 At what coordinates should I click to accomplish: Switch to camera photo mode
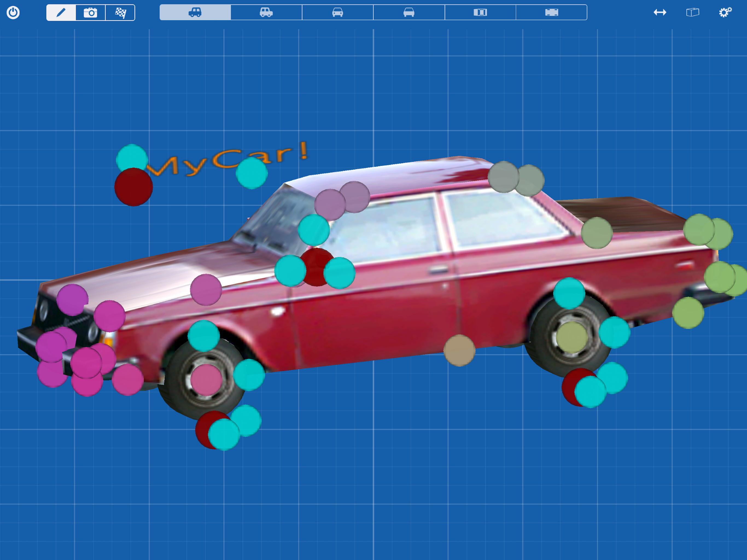click(91, 13)
